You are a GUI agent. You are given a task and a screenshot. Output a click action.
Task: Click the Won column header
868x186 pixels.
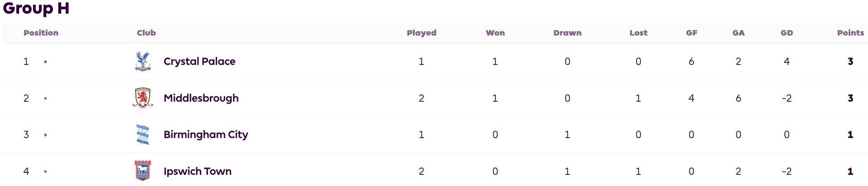point(495,33)
